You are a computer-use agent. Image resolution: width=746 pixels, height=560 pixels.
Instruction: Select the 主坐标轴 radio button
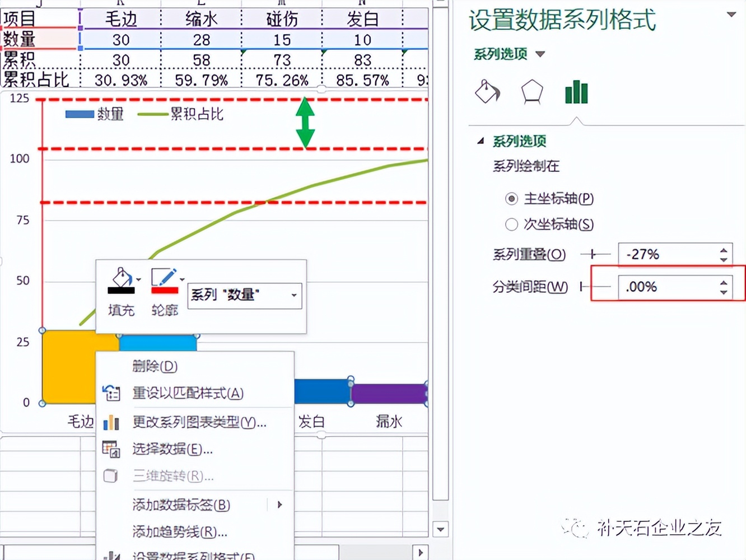[511, 199]
